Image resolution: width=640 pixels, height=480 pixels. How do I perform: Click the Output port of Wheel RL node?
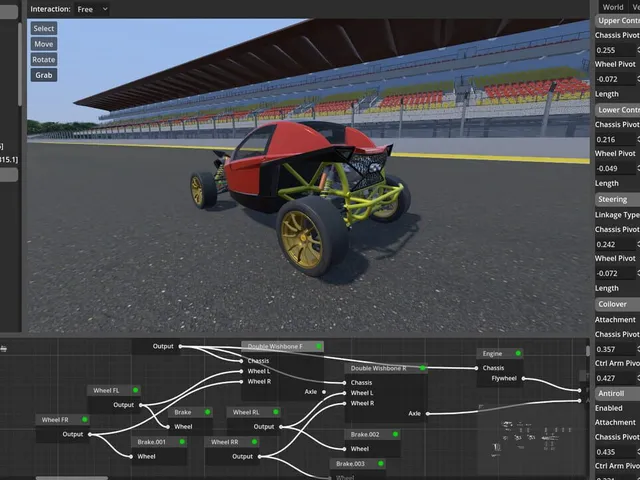point(281,427)
